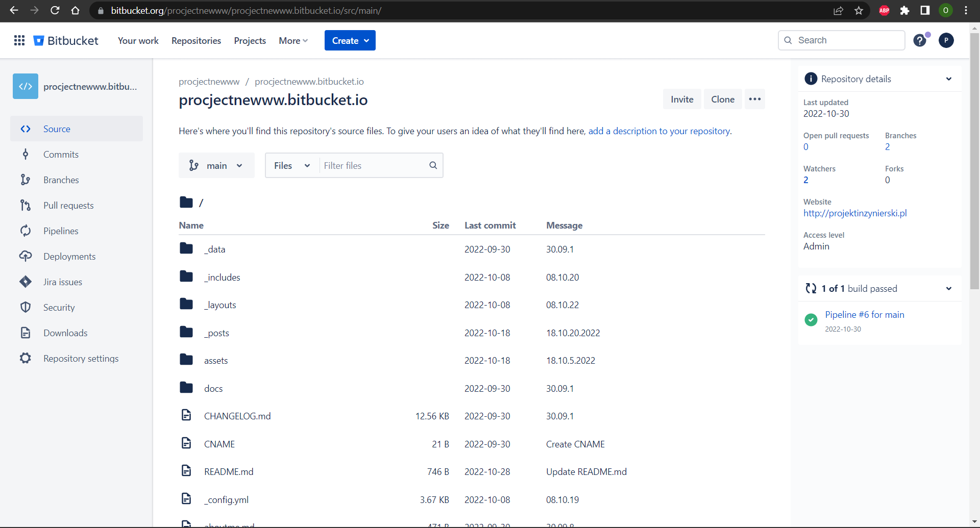Open the main branch selector dropdown
The image size is (980, 528).
[x=216, y=165]
